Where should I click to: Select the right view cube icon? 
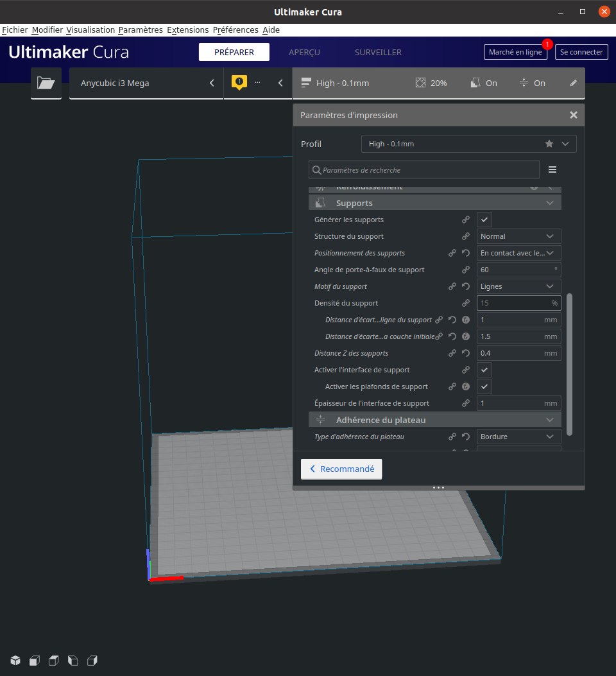pos(92,661)
